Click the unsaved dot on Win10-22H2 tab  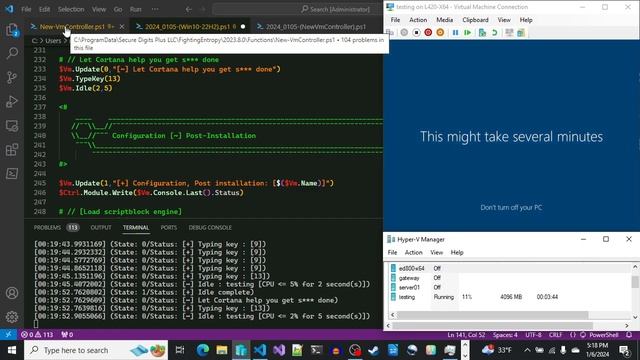(243, 27)
